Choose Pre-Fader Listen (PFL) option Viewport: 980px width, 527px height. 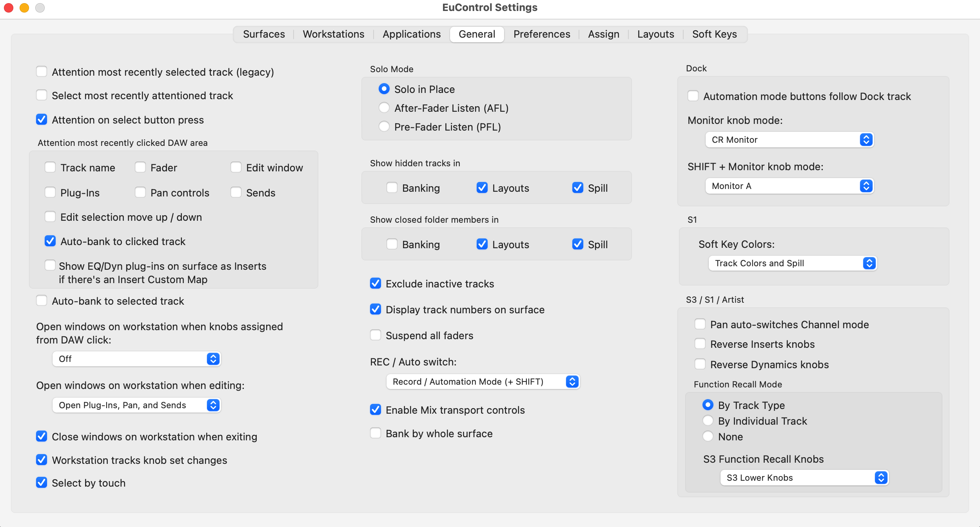tap(384, 127)
